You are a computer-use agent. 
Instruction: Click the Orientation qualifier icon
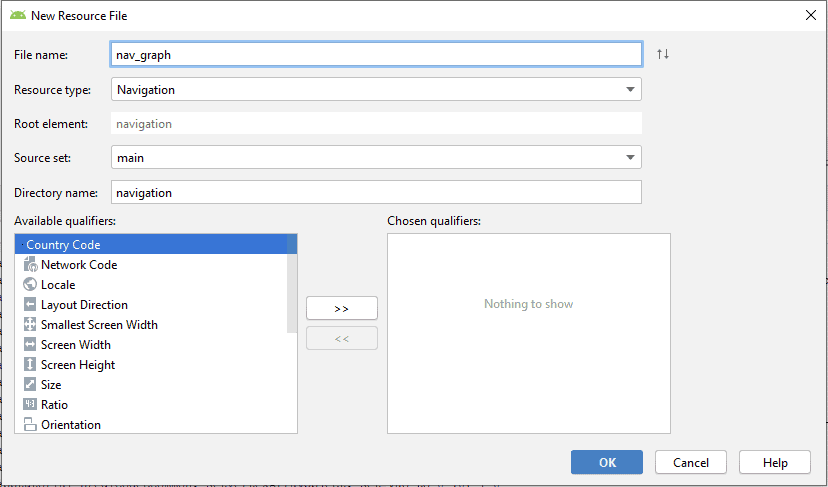click(30, 425)
